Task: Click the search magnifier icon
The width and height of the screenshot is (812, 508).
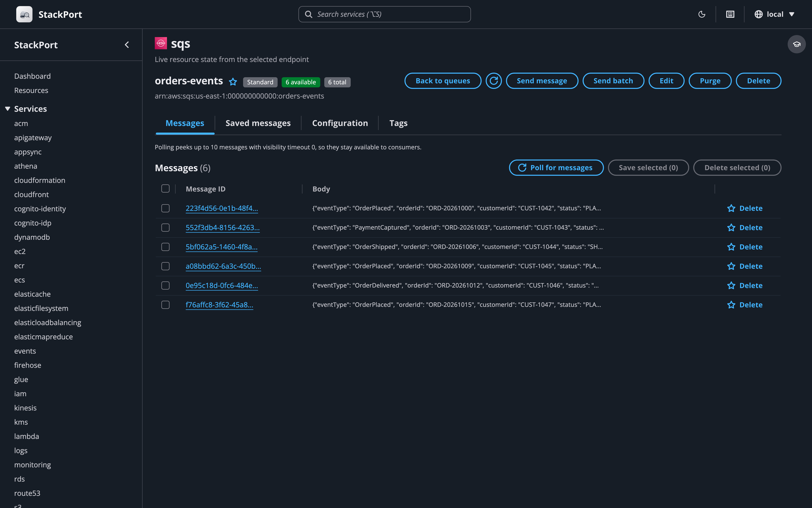Action: (x=308, y=14)
